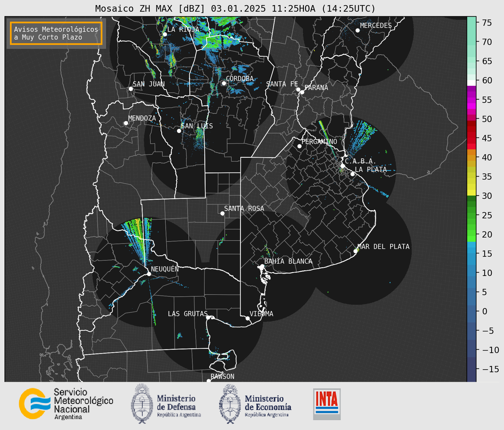The width and height of the screenshot is (504, 430).
Task: Click the San Juan city marker
Action: coord(131,89)
